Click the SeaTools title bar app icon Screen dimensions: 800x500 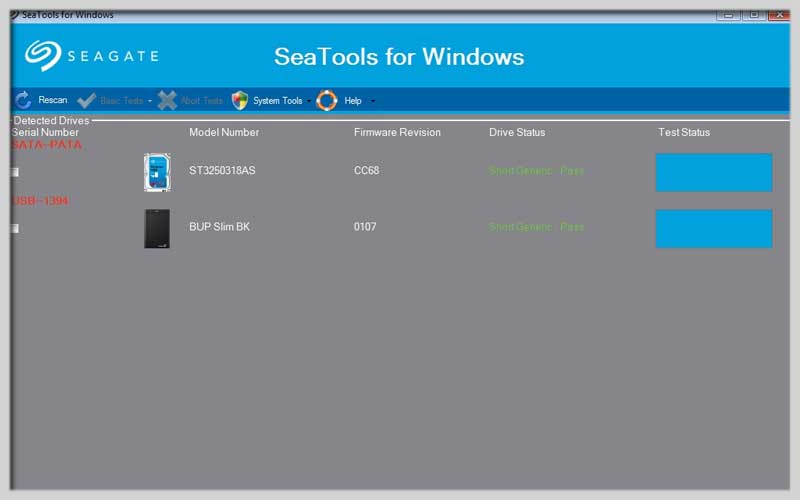pos(15,15)
